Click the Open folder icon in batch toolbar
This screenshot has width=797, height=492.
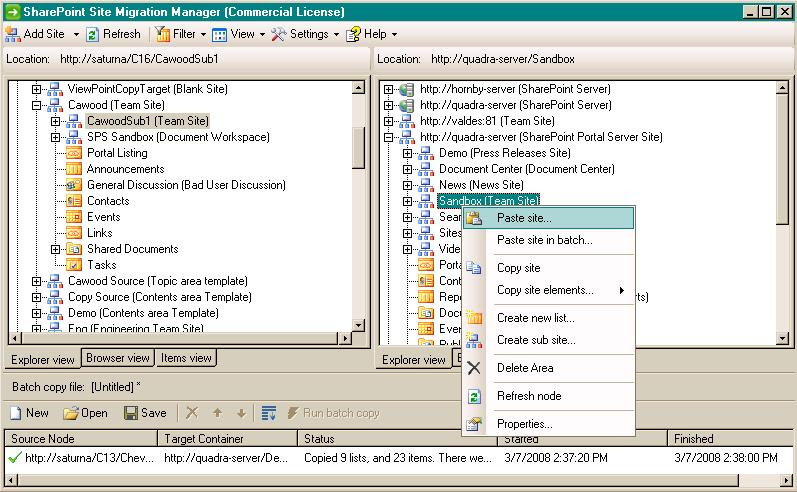71,413
